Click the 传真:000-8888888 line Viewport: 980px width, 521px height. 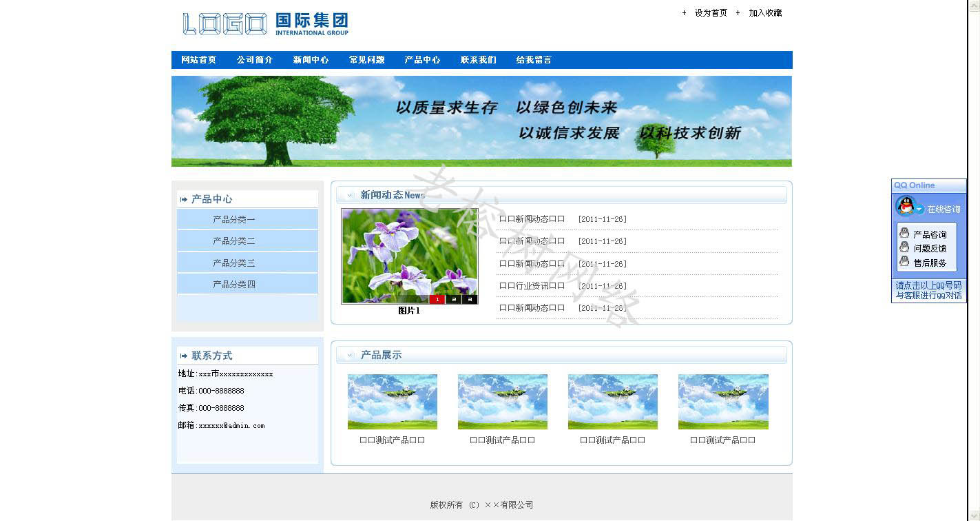211,408
